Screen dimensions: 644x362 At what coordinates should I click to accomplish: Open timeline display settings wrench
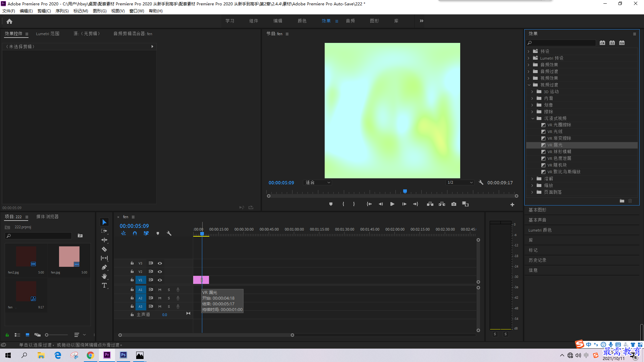pyautogui.click(x=169, y=233)
